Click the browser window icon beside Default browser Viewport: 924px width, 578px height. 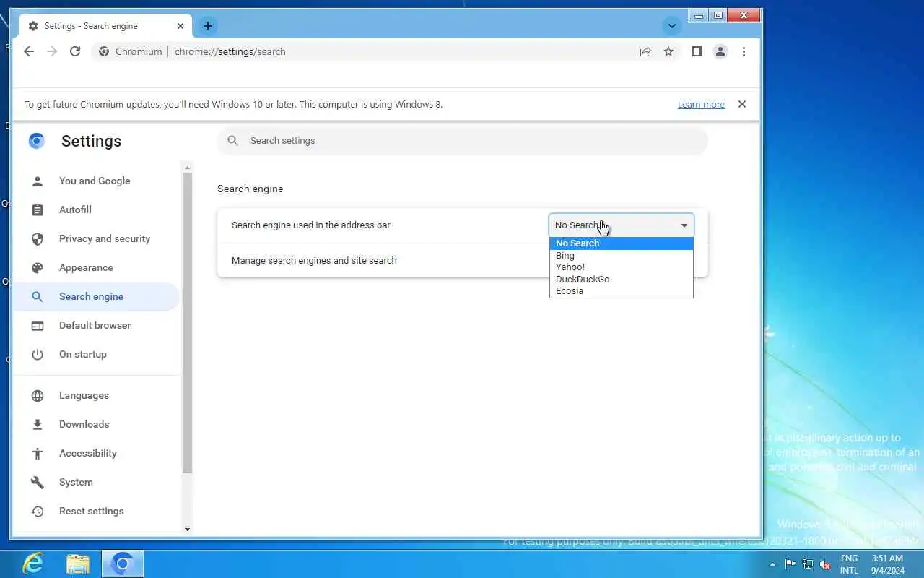pyautogui.click(x=38, y=325)
